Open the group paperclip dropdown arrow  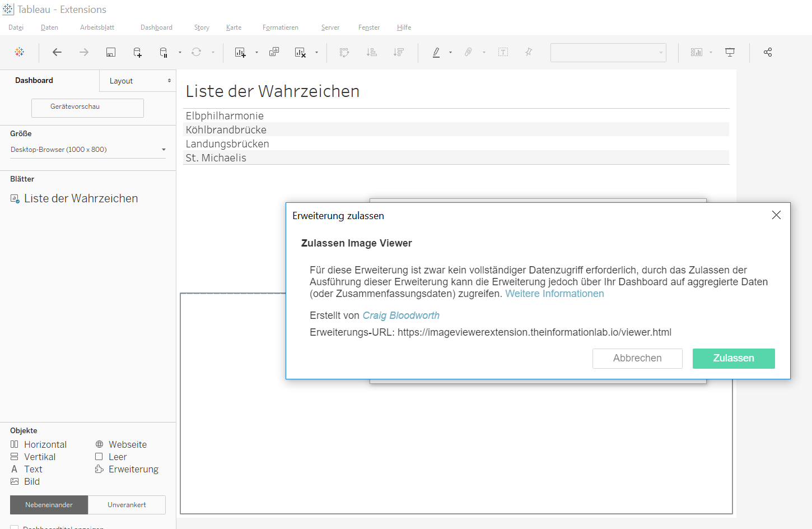(484, 53)
